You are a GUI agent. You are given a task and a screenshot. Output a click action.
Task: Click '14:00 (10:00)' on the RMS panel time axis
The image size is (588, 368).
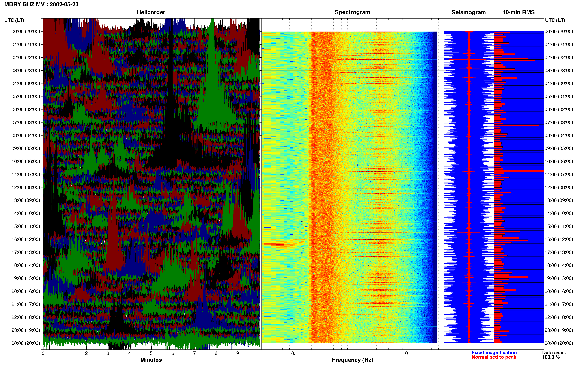pyautogui.click(x=559, y=213)
